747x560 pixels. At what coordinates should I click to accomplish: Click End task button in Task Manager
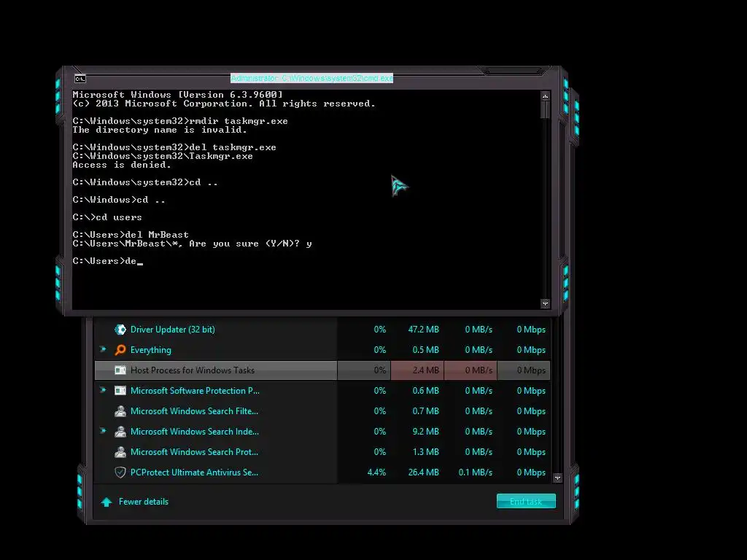526,501
